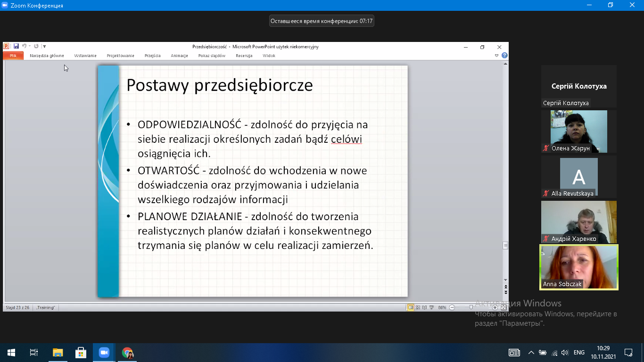
Task: Open PowerPoint Help question mark icon
Action: 504,56
